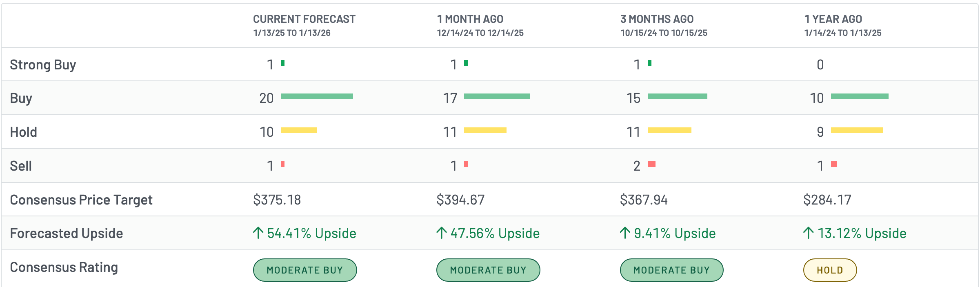Click the date range 10/15/24 TO 10/15/25

(x=664, y=33)
